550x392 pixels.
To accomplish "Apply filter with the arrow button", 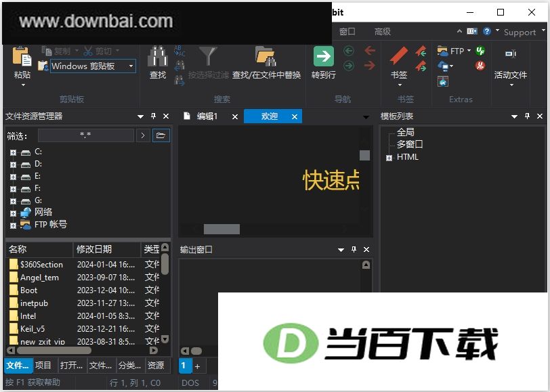I will 143,135.
